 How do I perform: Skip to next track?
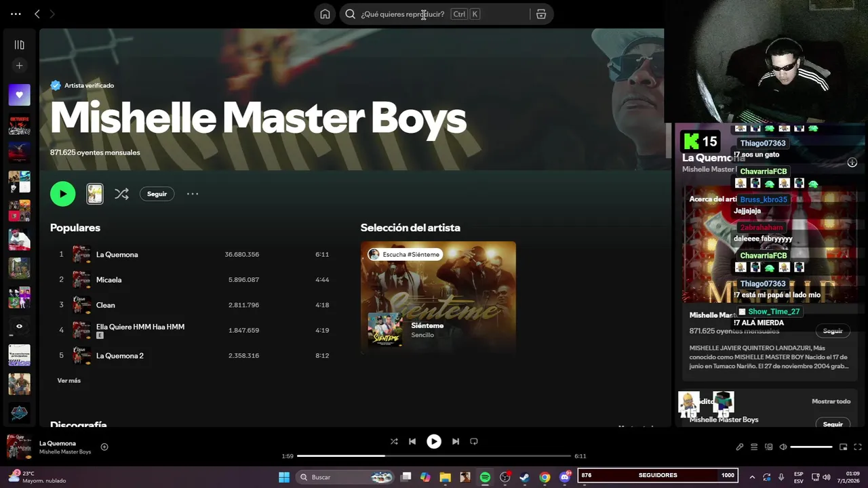coord(456,441)
